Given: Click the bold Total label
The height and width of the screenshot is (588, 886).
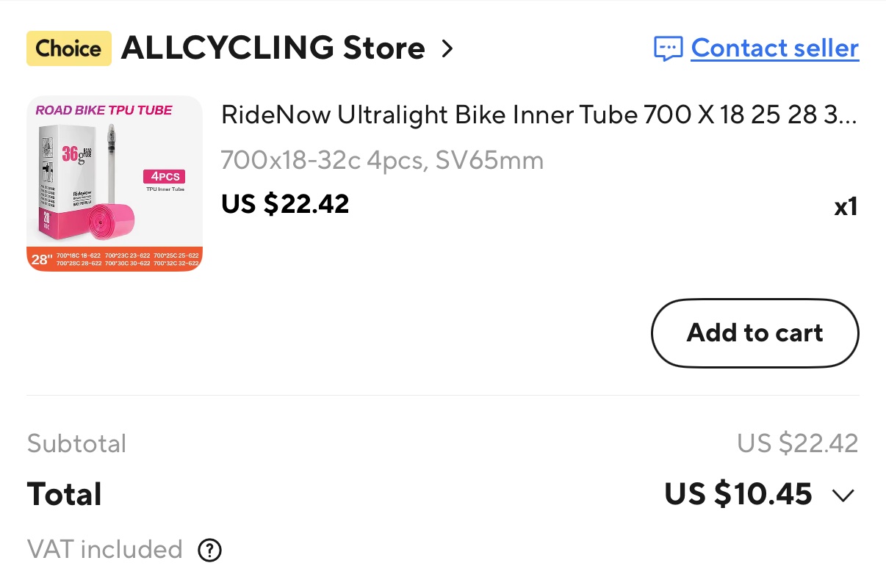Looking at the screenshot, I should coord(65,494).
